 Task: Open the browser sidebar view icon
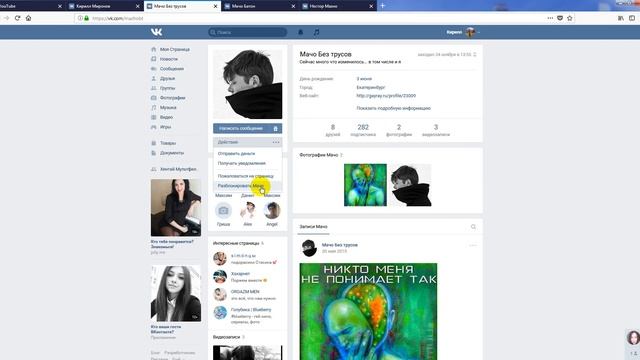click(632, 18)
